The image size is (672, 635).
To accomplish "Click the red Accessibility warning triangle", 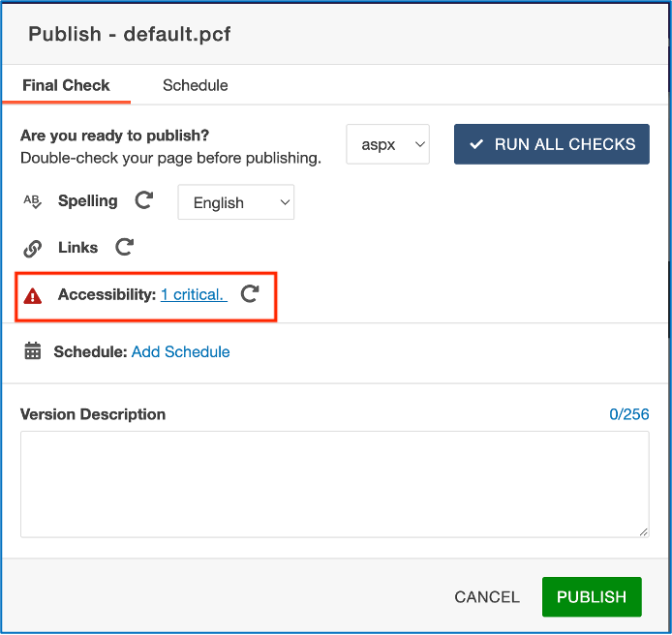I will pos(33,296).
